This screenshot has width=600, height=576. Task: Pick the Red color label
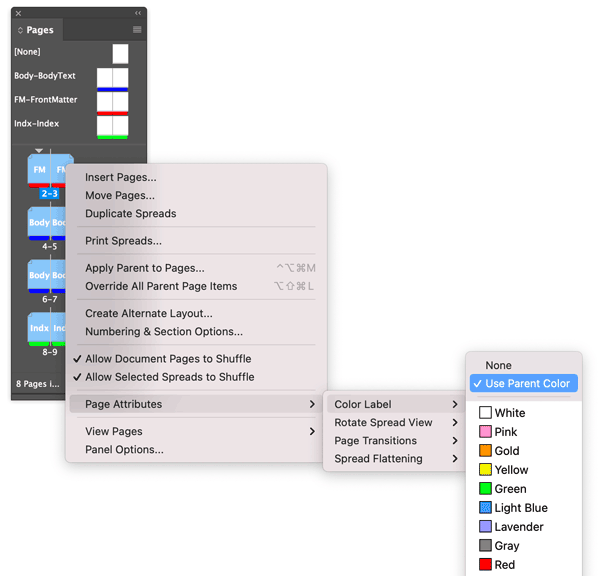[523, 565]
